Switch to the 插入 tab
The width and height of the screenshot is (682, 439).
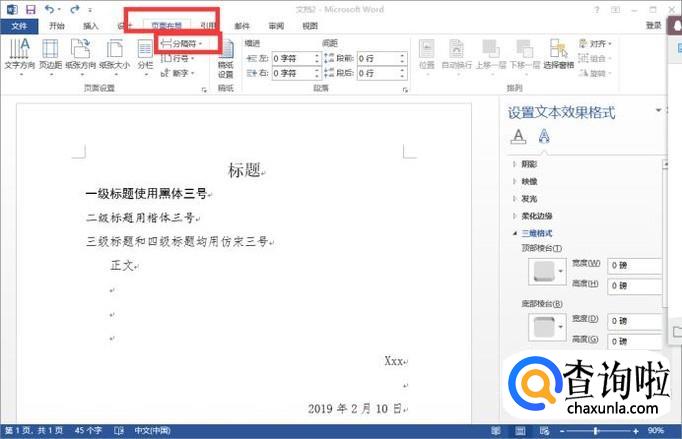[90, 26]
